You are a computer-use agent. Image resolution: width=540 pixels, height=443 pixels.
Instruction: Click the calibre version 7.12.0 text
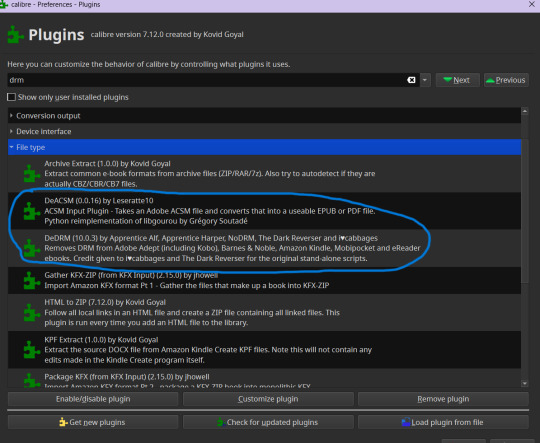[167, 34]
